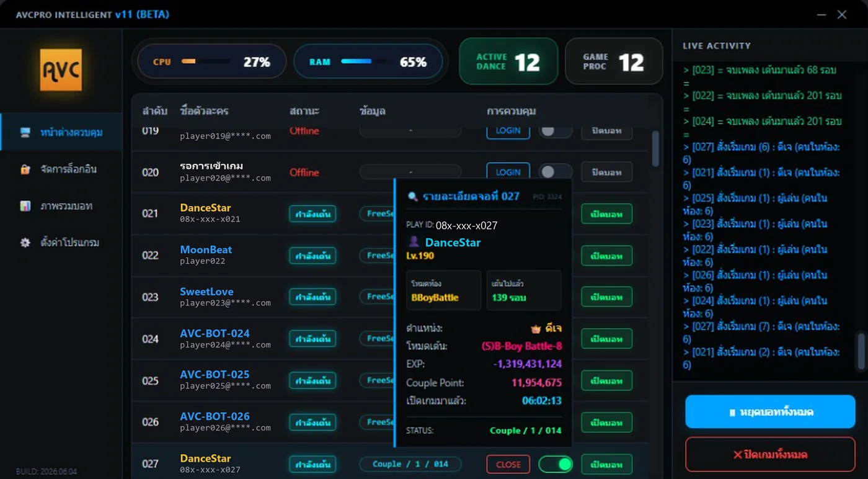Viewport: 868px width, 479px height.
Task: Click เปิดบอท button on row 021
Action: pos(606,214)
